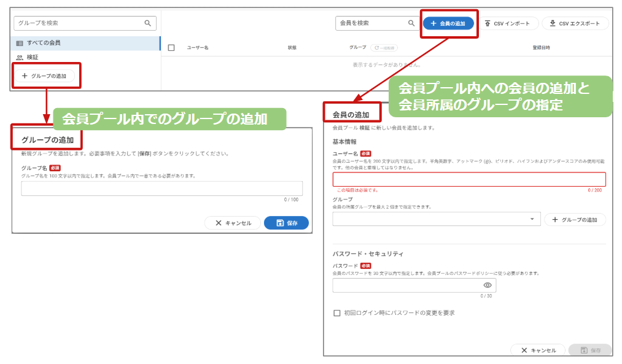
Task: Open すべての会員 list in sidebar
Action: [x=43, y=43]
